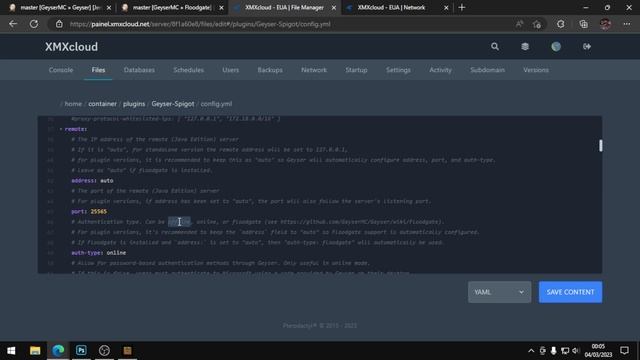Open the Schedules tab
640x360 pixels.
click(189, 70)
